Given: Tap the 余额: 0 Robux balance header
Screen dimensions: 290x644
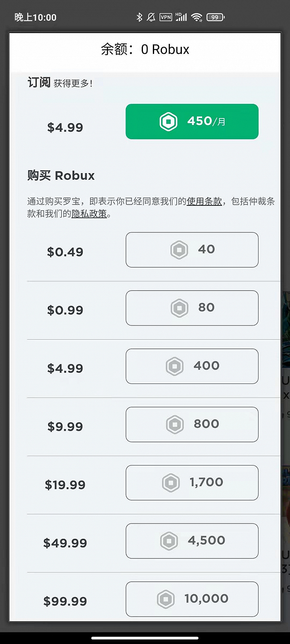Looking at the screenshot, I should (145, 50).
